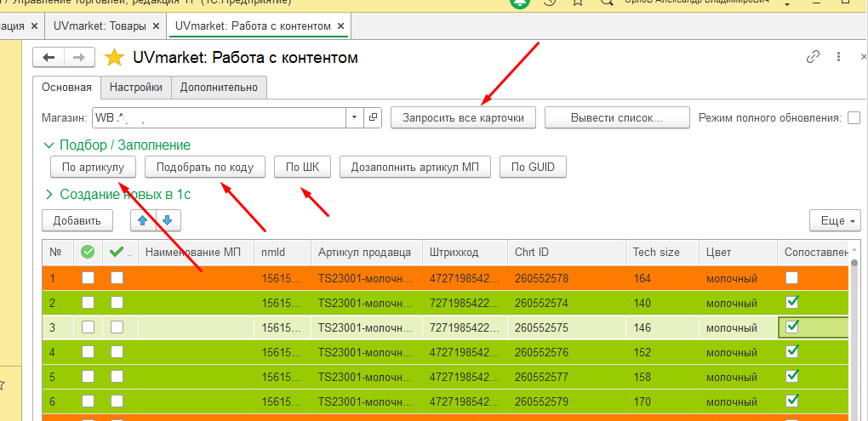Viewport: 868px width, 421px height.
Task: Click the По ШК button
Action: coord(302,167)
